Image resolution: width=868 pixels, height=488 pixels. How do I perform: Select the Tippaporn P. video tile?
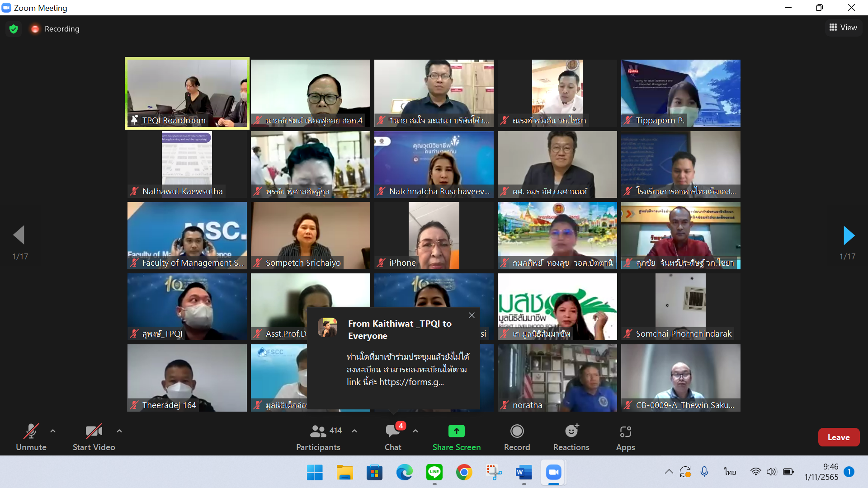pyautogui.click(x=680, y=93)
